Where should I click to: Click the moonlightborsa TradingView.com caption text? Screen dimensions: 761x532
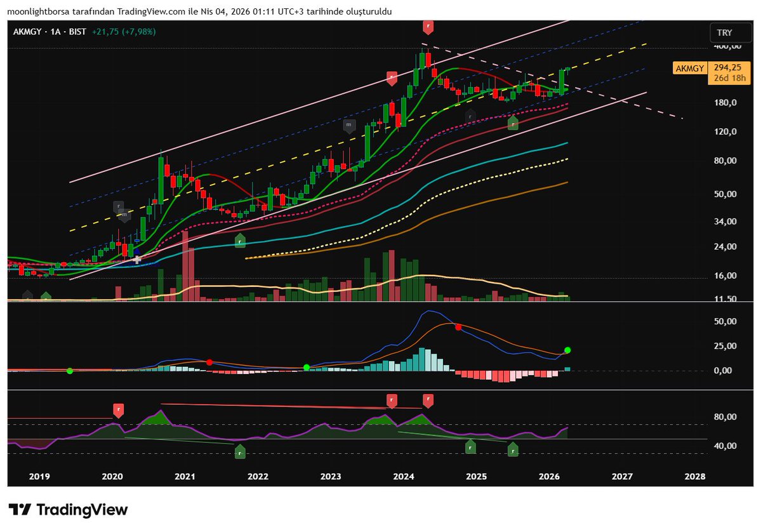pyautogui.click(x=199, y=11)
